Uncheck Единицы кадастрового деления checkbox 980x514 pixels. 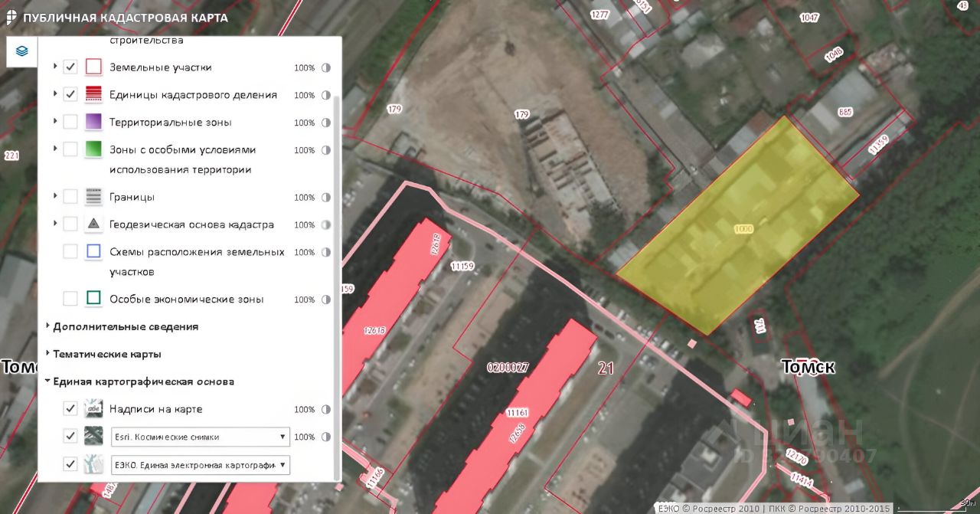pyautogui.click(x=70, y=95)
